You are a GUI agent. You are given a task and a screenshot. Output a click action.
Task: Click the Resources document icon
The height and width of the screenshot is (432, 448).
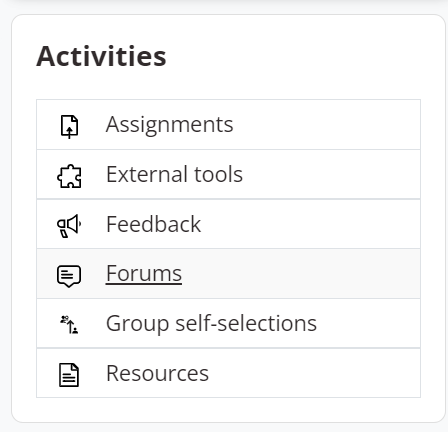tap(69, 375)
